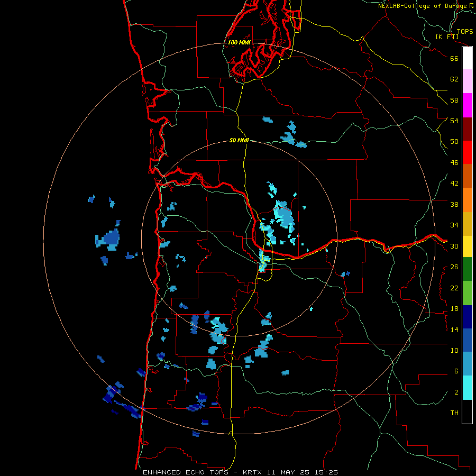Select the magenta swatch in the legend
The image size is (476, 476).
pos(467,105)
